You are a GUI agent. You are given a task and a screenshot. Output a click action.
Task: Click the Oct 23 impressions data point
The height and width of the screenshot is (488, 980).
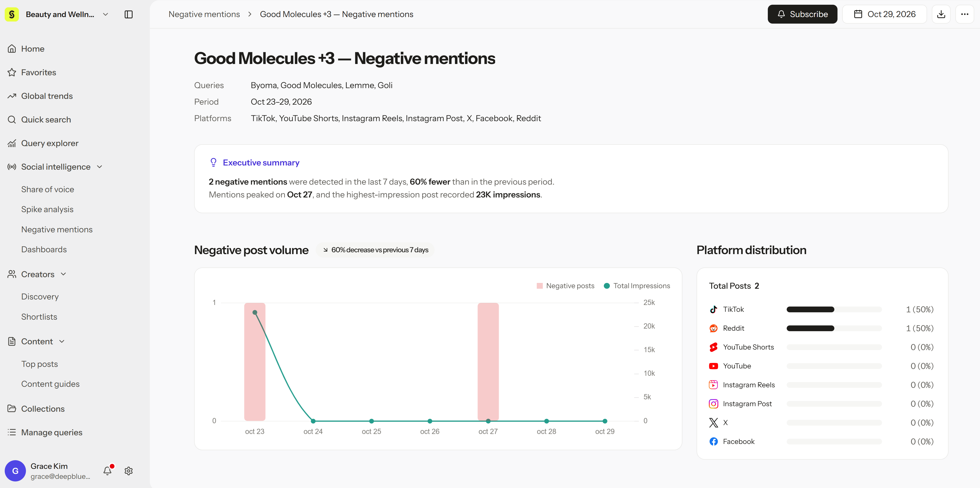(255, 312)
